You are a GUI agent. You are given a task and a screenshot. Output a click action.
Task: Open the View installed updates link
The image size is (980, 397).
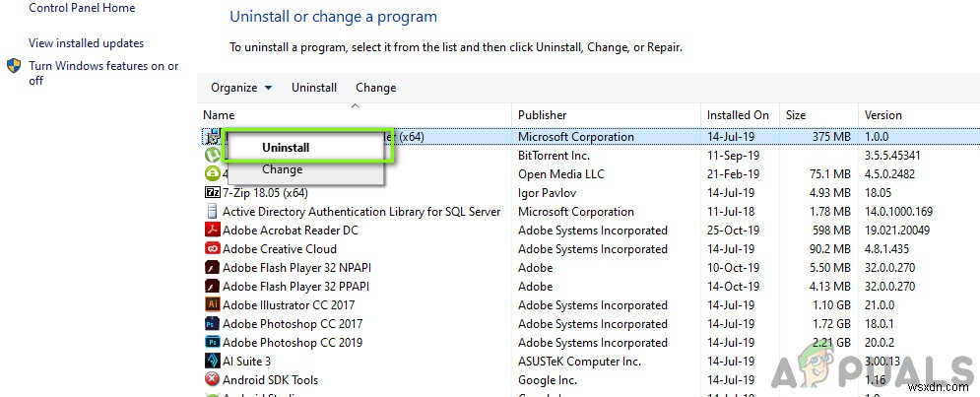tap(87, 43)
